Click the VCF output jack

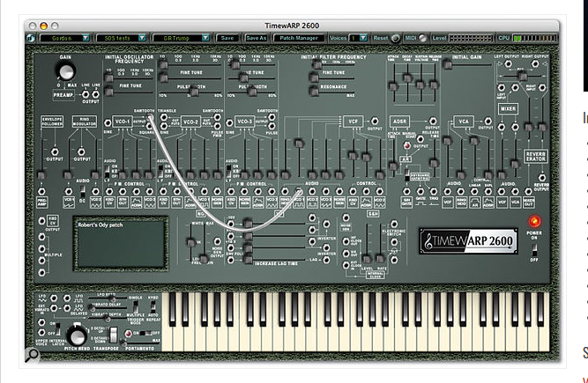pos(375,121)
